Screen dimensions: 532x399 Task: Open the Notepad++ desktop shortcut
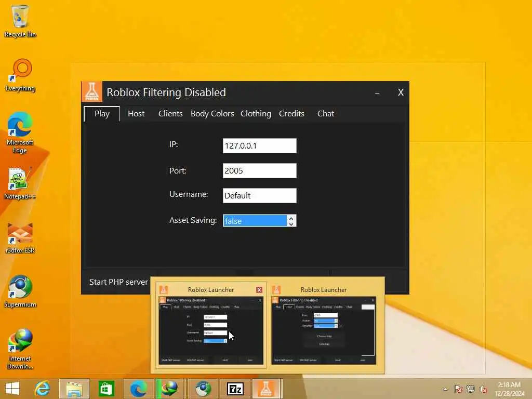coord(20,183)
